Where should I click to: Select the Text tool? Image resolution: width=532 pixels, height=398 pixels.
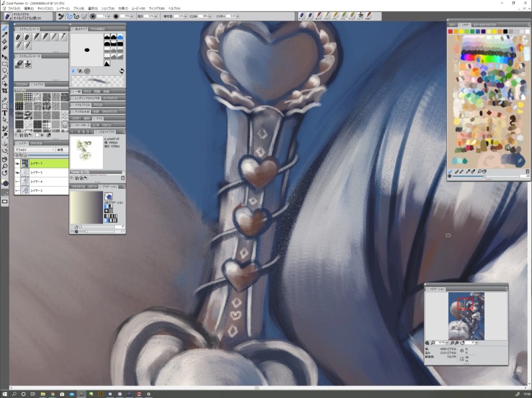click(5, 113)
